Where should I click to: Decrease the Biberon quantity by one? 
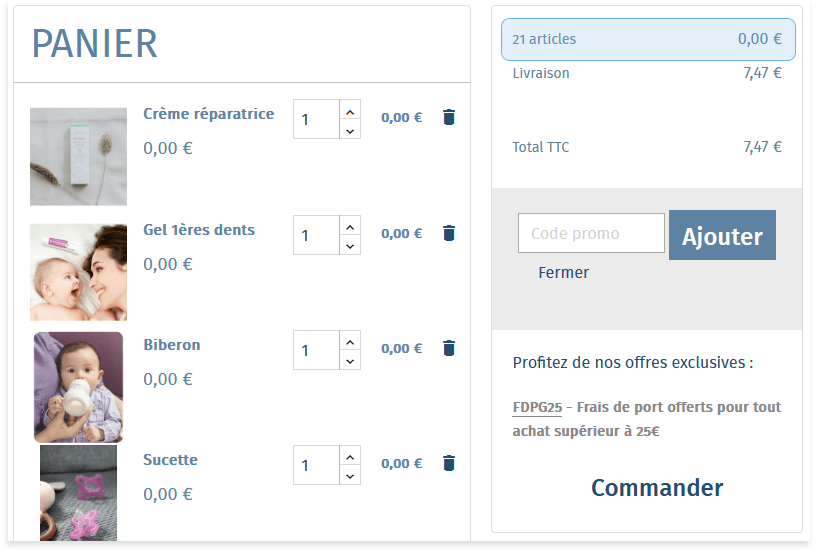coord(350,360)
